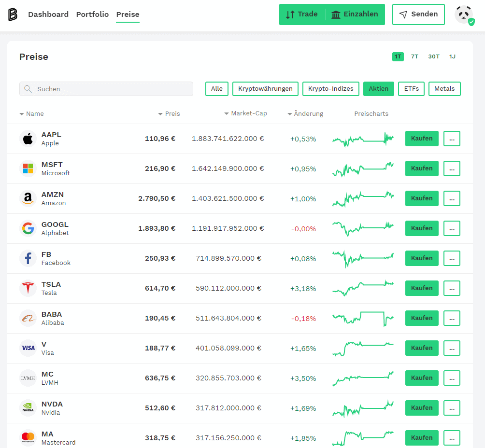
Task: Click the Alibaba logo icon
Action: [28, 318]
